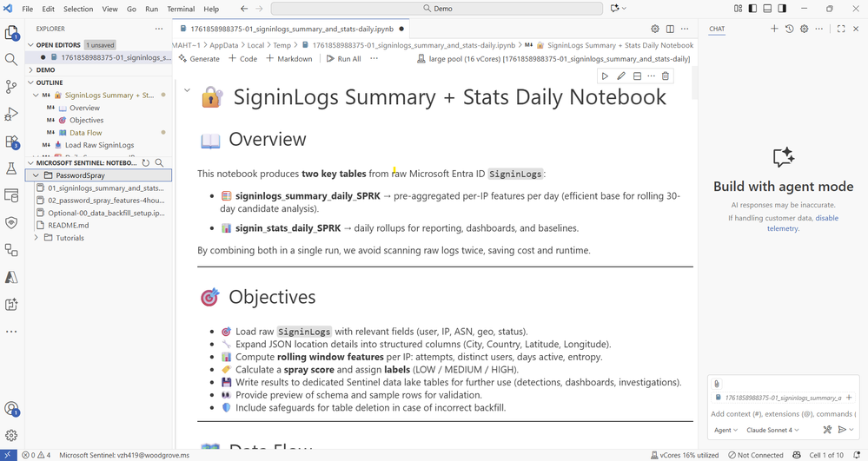Viewport: 868px width, 461px height.
Task: Click the command center search box
Action: 437,9
